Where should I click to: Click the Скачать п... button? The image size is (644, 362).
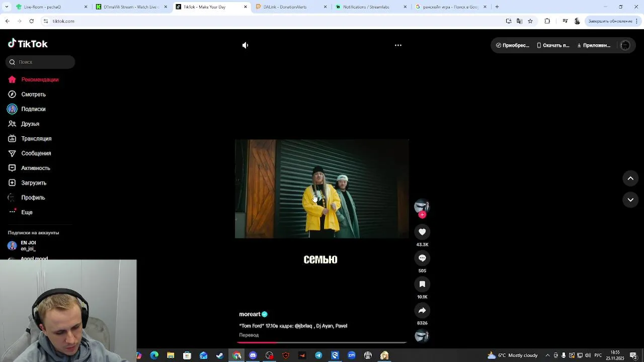(x=553, y=45)
